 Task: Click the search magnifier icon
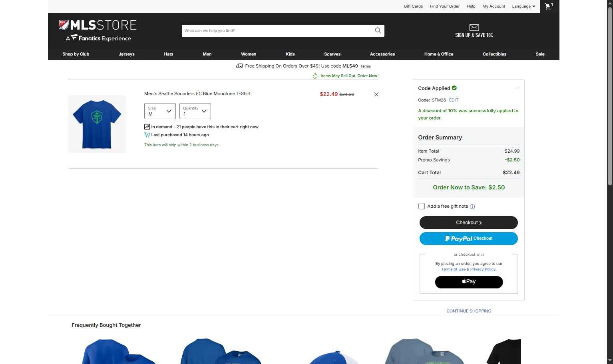378,31
